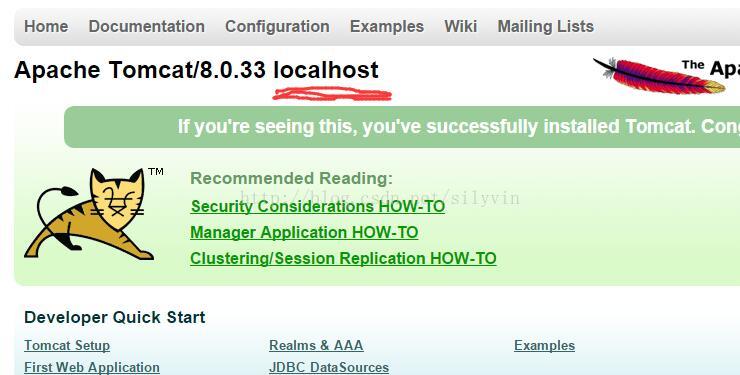
Task: Open the Configuration navigation item
Action: pyautogui.click(x=277, y=26)
